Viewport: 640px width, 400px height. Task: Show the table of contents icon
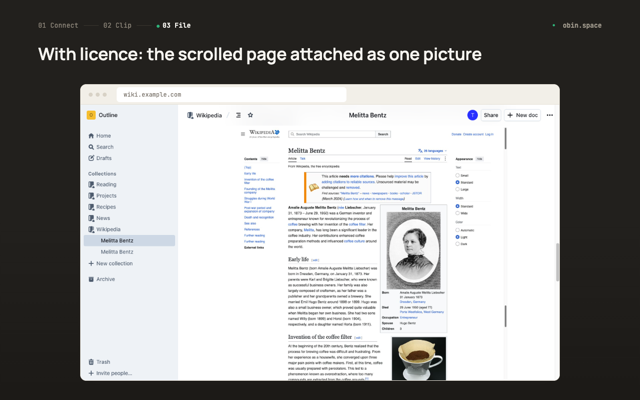pyautogui.click(x=238, y=115)
